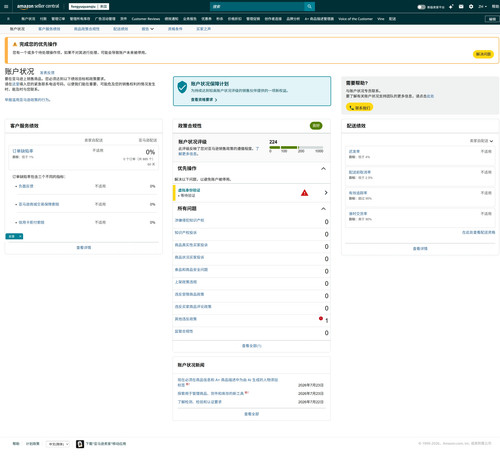The height and width of the screenshot is (459, 500).
Task: Click the warning triangle in priority banner
Action: pyautogui.click(x=15, y=44)
